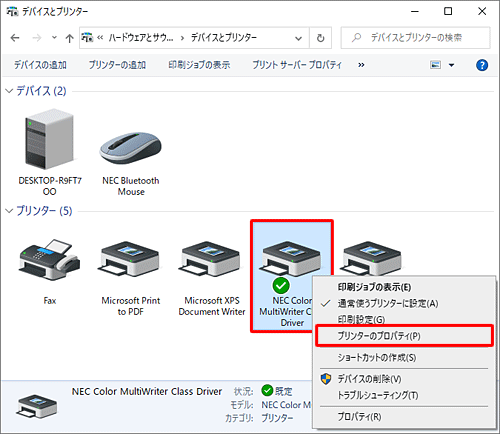Image resolution: width=500 pixels, height=434 pixels.
Task: Click the refresh button beside address bar
Action: [x=320, y=38]
